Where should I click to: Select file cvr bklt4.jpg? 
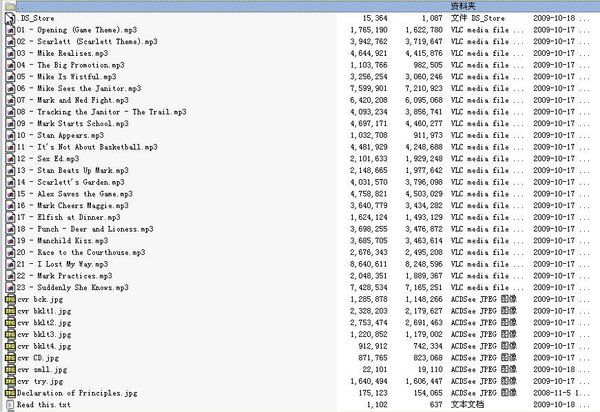click(x=44, y=346)
